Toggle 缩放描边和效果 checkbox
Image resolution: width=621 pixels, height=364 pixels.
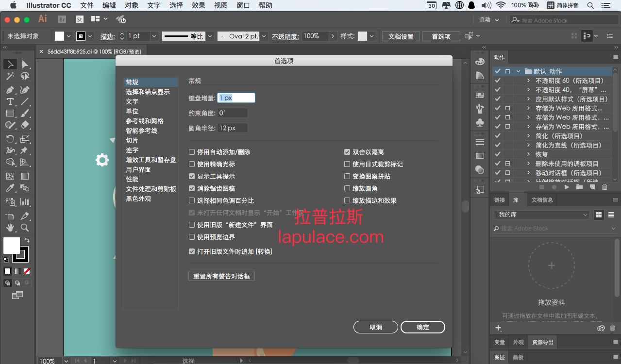[347, 200]
